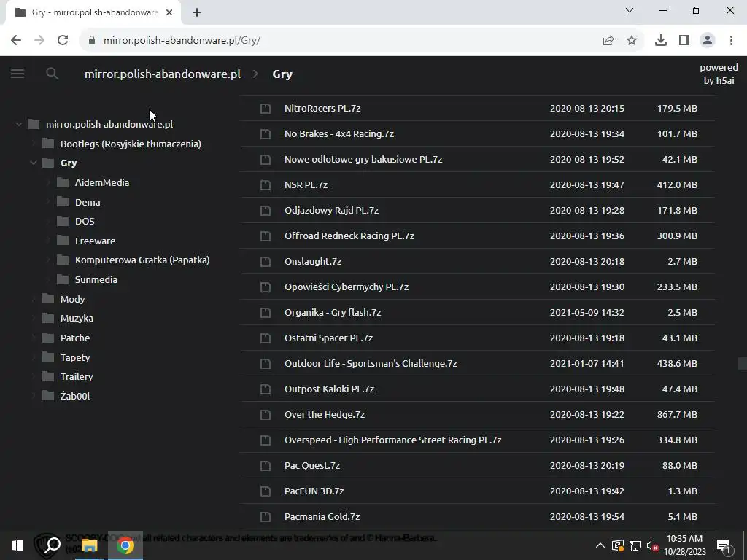The image size is (747, 560).
Task: Download Pacmania Gold.7z
Action: pos(322,517)
